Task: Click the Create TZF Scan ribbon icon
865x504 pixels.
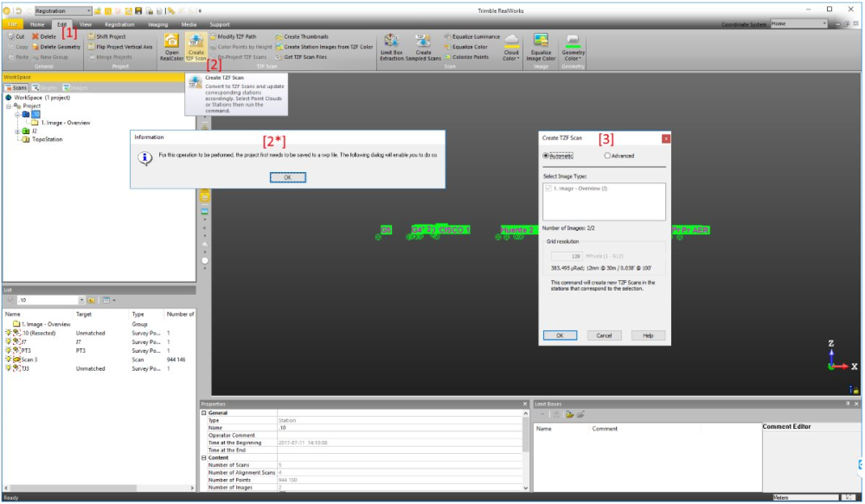Action: (195, 47)
